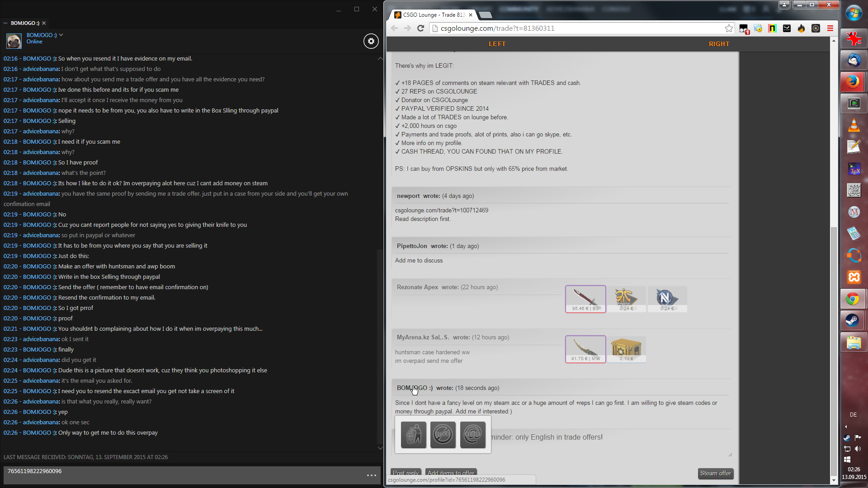
Task: Click the Steam chat message input field
Action: [x=181, y=474]
